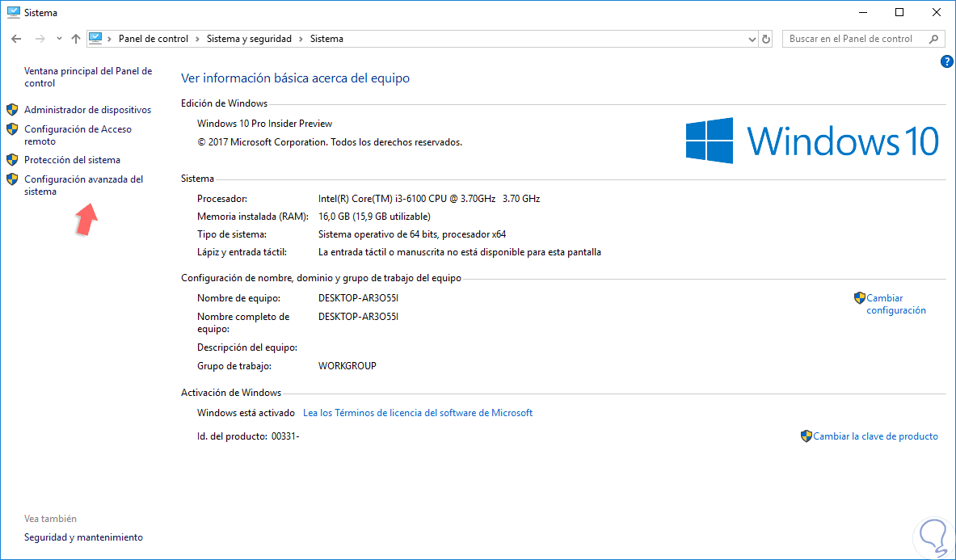This screenshot has width=956, height=560.
Task: Click the shield icon beside Cambiar configuración
Action: click(860, 298)
